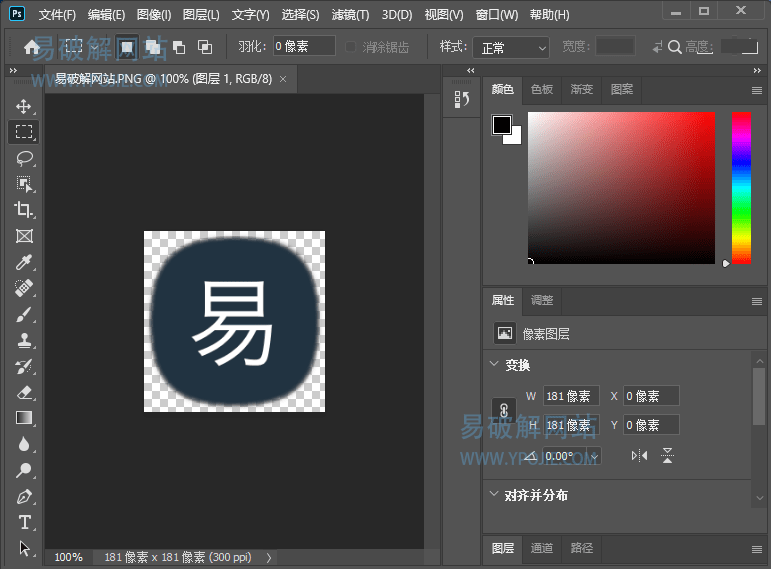
Task: Open the Layers panel menu
Action: pos(757,549)
